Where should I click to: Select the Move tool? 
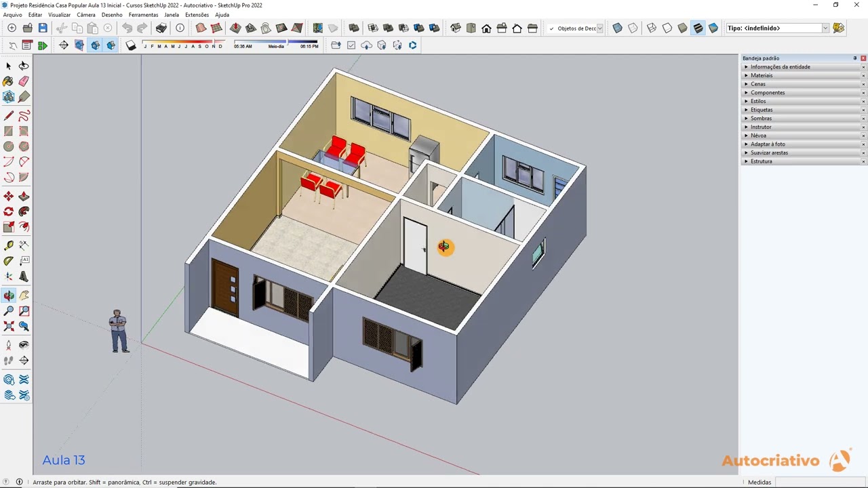tap(8, 196)
